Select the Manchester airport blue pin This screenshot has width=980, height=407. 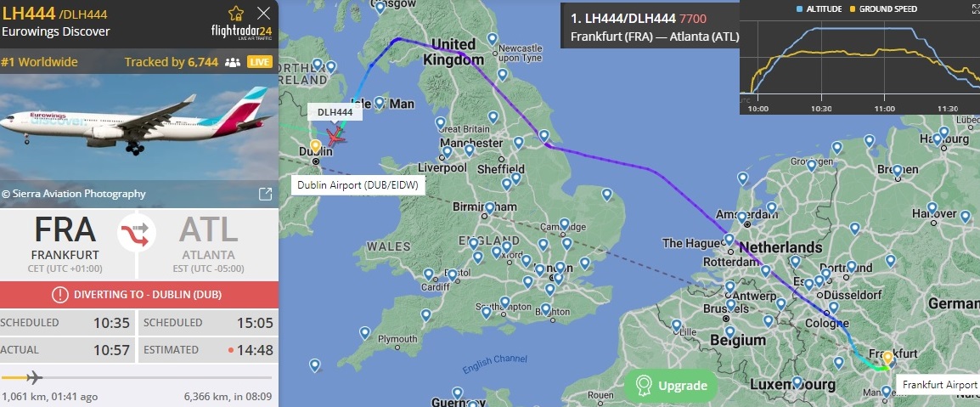point(470,150)
